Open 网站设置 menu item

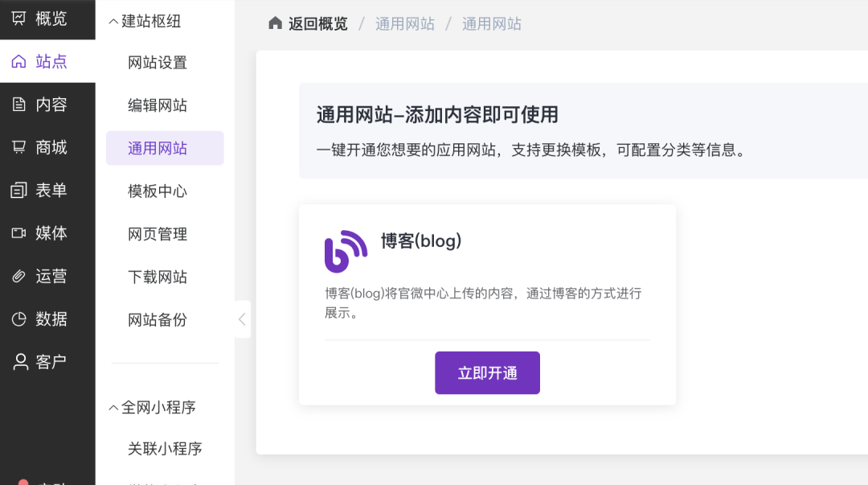pyautogui.click(x=158, y=63)
